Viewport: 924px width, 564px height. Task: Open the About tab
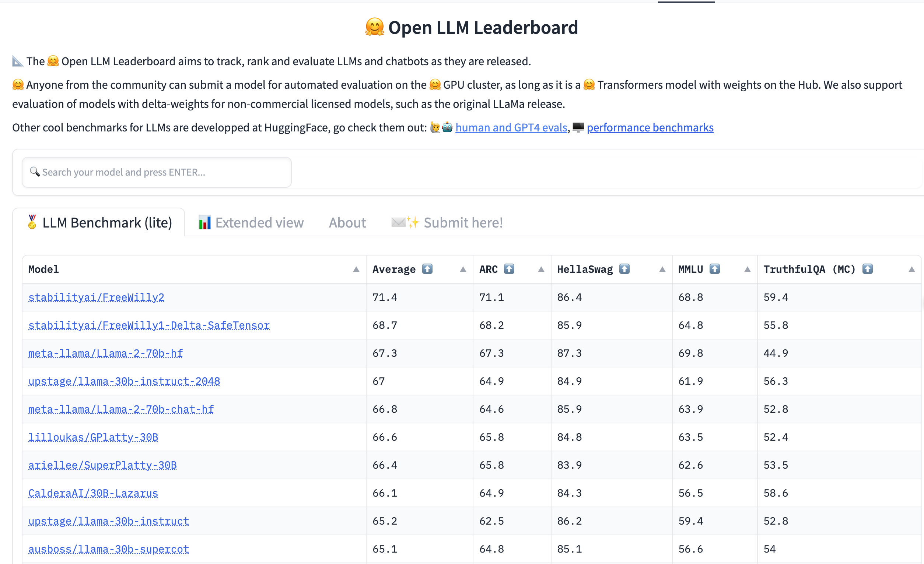click(347, 223)
